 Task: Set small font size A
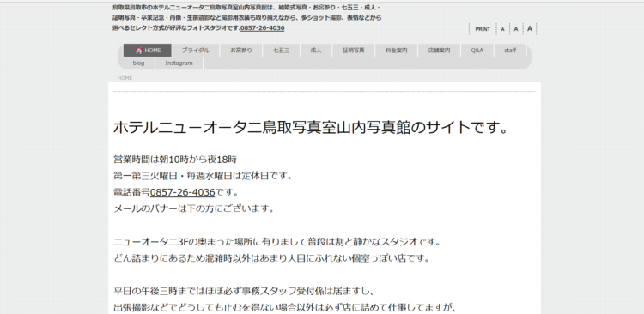[x=502, y=29]
